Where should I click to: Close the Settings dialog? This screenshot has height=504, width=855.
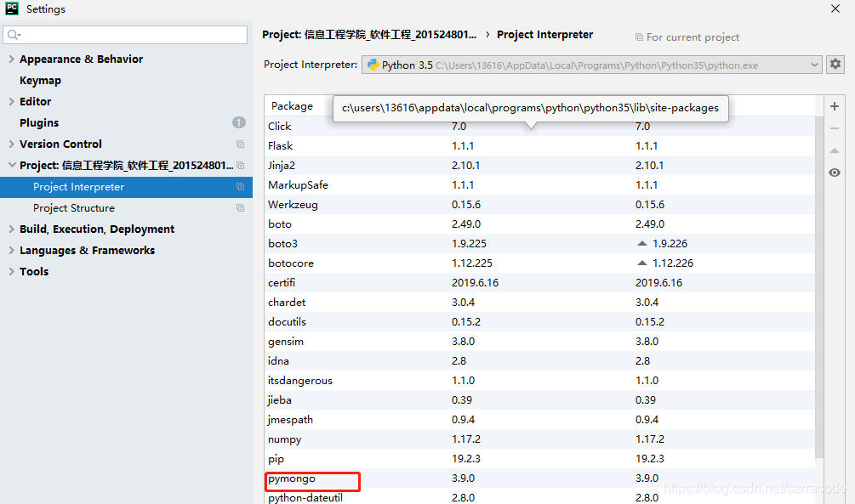835,8
